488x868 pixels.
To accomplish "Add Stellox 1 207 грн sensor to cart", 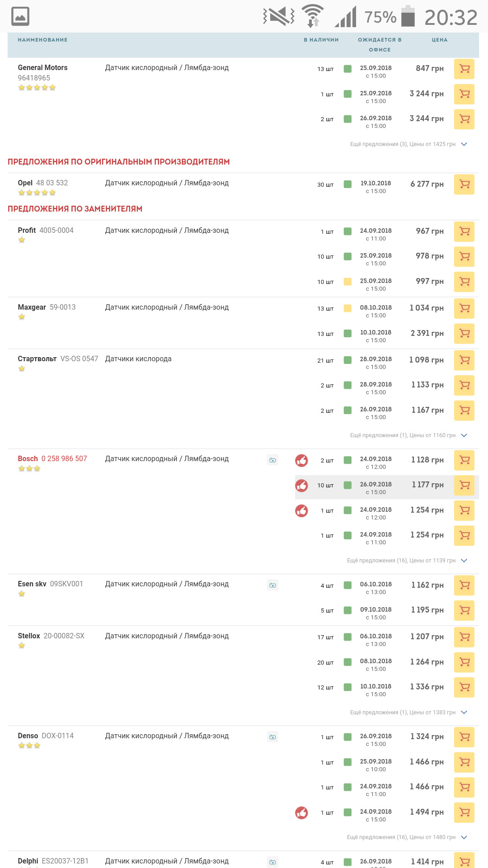I will pyautogui.click(x=464, y=637).
